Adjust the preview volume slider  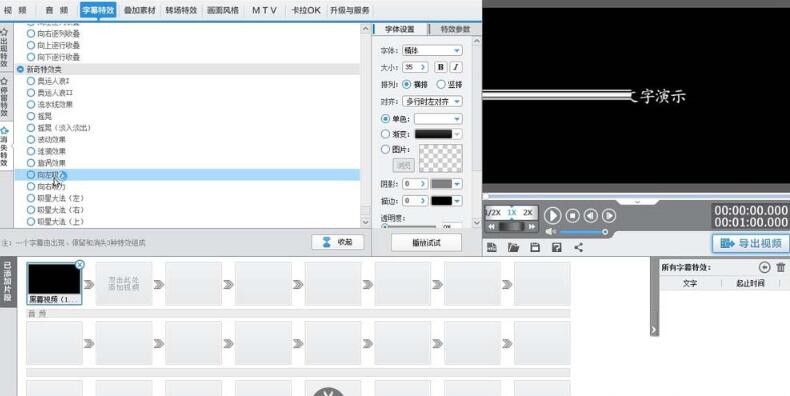pyautogui.click(x=582, y=232)
